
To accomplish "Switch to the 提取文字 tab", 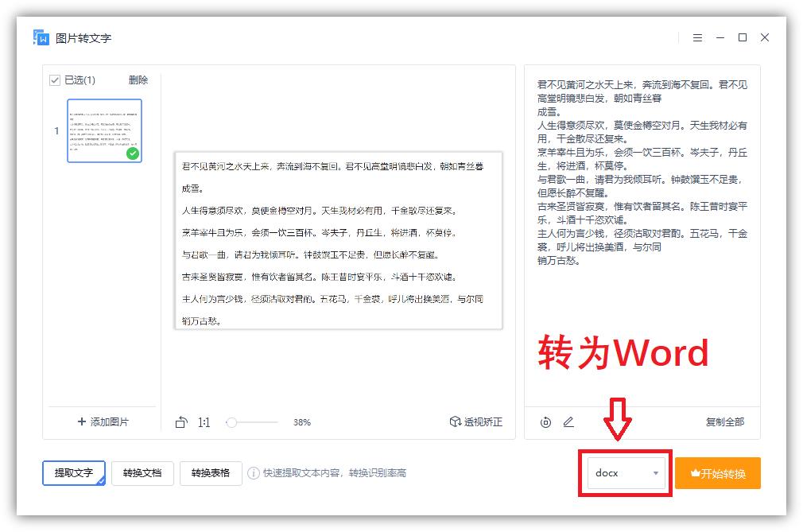I will 72,473.
